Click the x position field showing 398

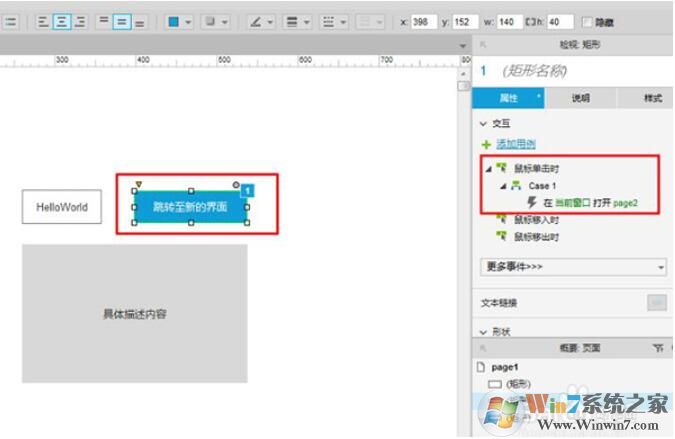(x=424, y=22)
